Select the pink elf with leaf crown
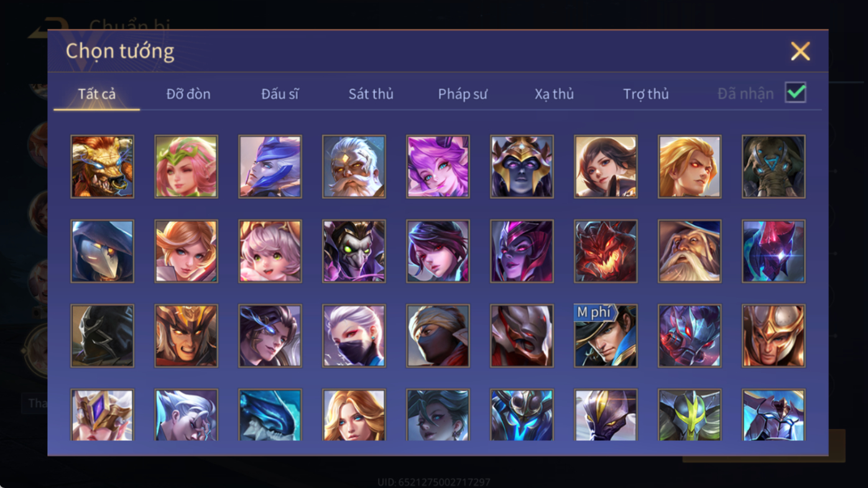868x488 pixels. [x=186, y=167]
